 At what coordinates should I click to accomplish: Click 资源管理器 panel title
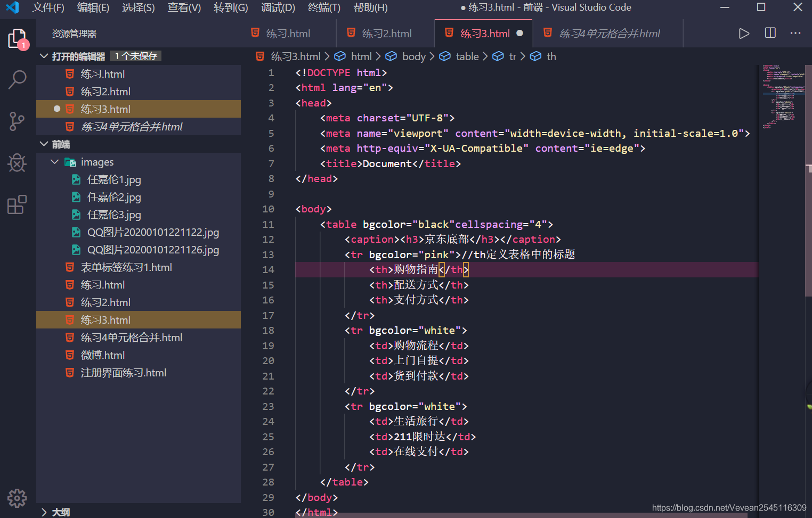click(74, 34)
